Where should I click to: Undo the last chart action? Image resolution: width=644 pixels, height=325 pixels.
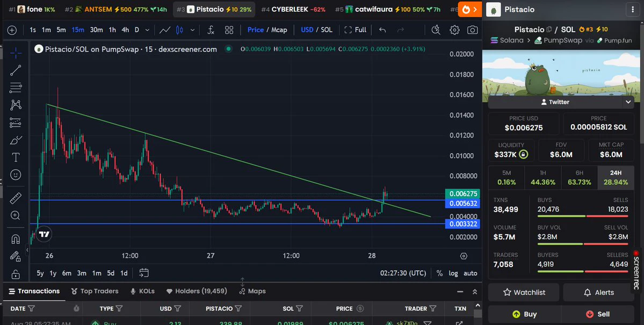[x=382, y=30]
